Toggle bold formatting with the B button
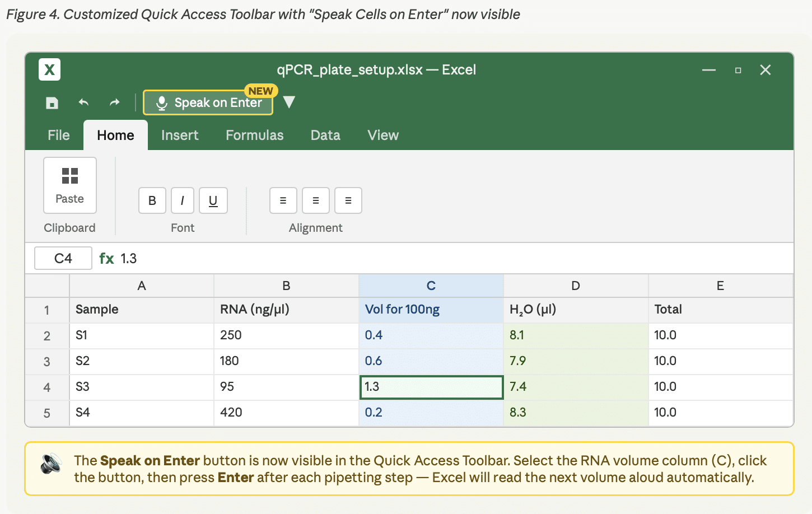This screenshot has height=514, width=812. coord(152,200)
